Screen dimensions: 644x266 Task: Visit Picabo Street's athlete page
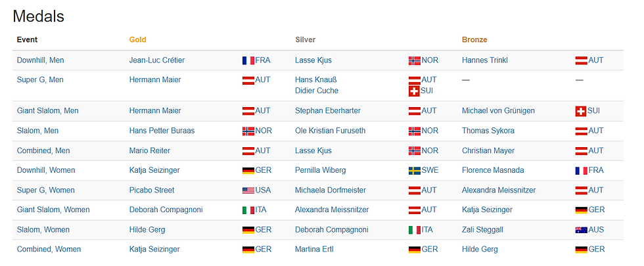tap(152, 190)
